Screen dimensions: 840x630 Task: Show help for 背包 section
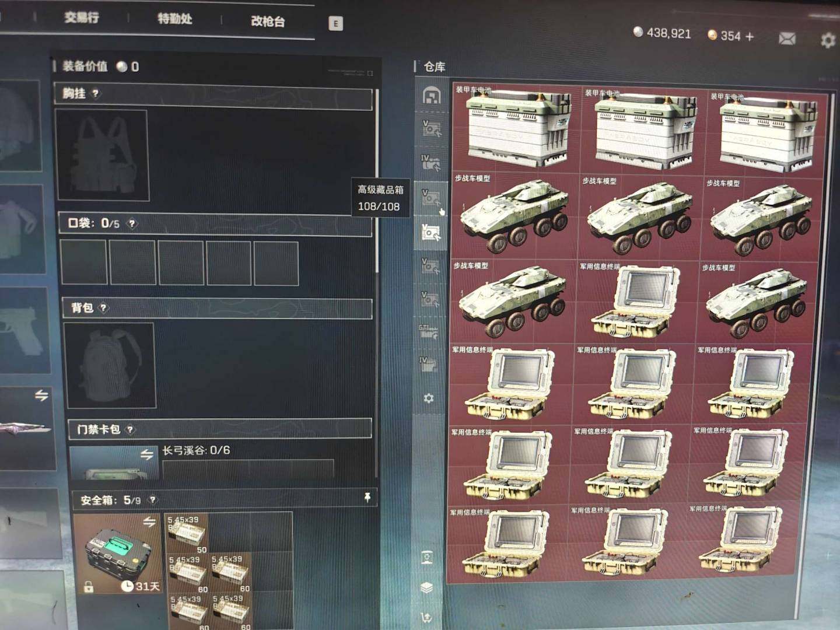pos(103,307)
